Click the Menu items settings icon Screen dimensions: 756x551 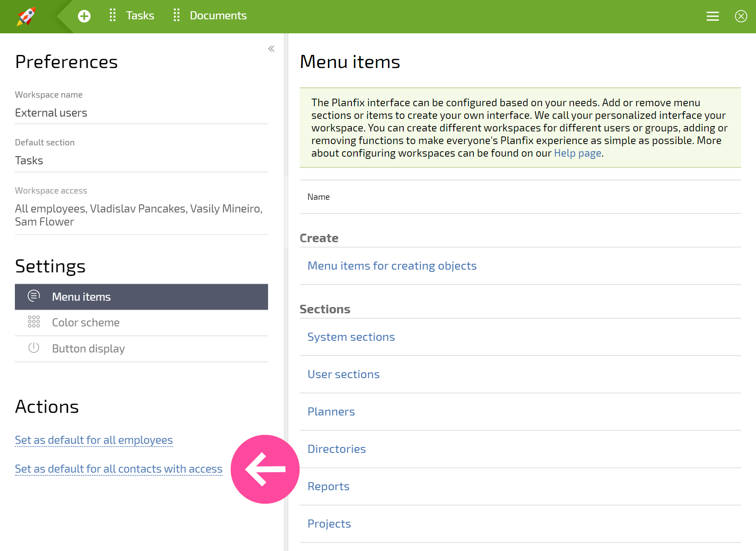(x=34, y=296)
